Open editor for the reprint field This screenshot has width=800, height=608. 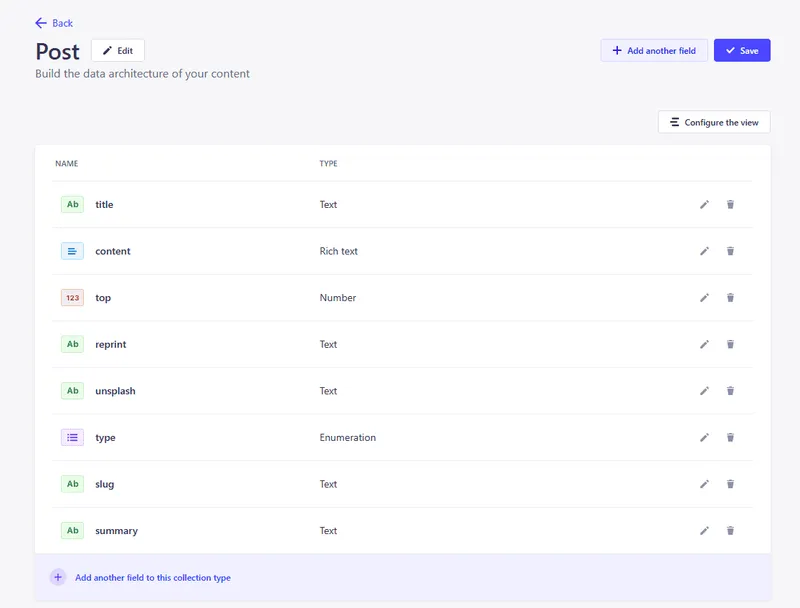coord(704,344)
